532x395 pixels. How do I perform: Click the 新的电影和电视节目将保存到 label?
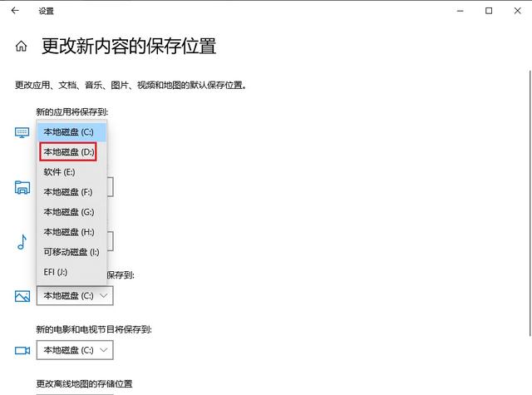tap(94, 329)
